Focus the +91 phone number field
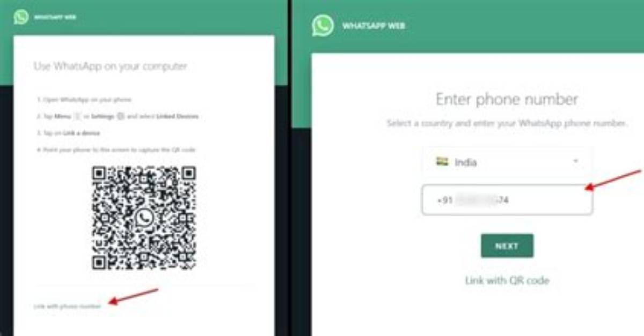Image resolution: width=644 pixels, height=336 pixels. tap(507, 200)
